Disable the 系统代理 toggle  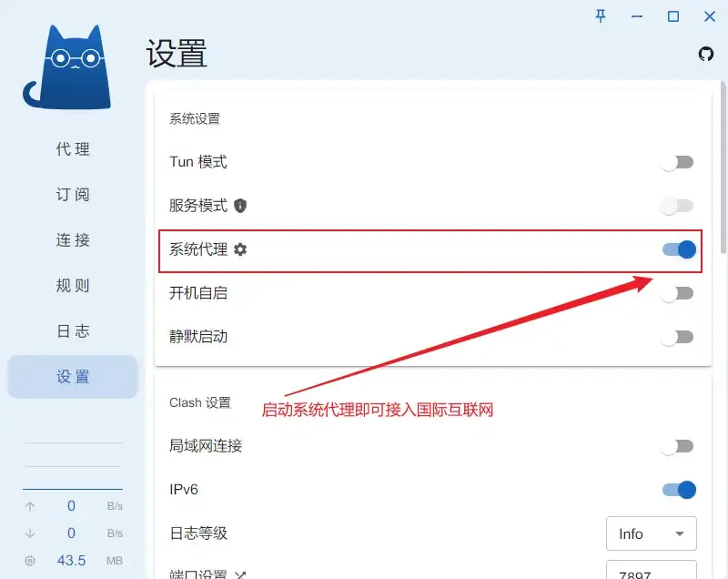click(677, 249)
